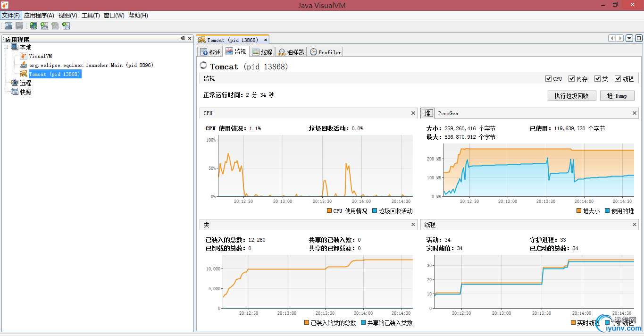This screenshot has width=644, height=336.
Task: Select the 快照 tree node
Action: (25, 92)
